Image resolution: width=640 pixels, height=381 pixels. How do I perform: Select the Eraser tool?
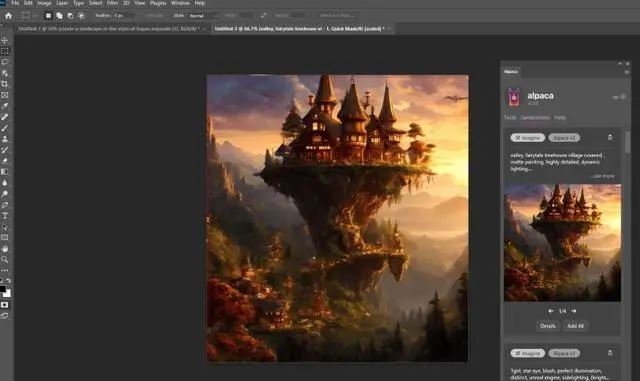click(x=4, y=161)
